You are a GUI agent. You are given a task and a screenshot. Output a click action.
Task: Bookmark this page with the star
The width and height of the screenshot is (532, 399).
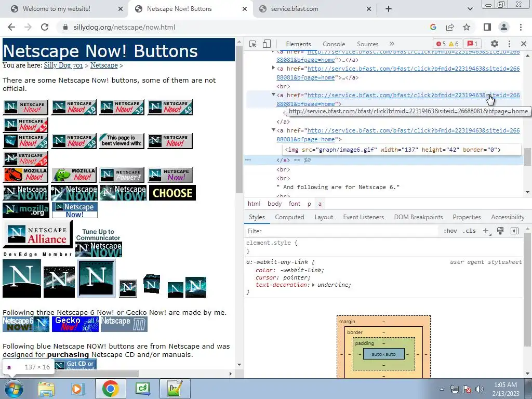pyautogui.click(x=467, y=27)
